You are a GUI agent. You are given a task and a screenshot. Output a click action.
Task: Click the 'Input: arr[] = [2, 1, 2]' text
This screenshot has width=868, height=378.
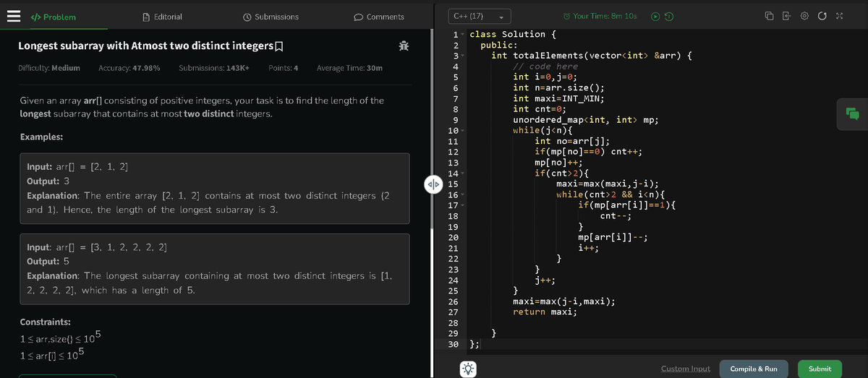(x=77, y=167)
